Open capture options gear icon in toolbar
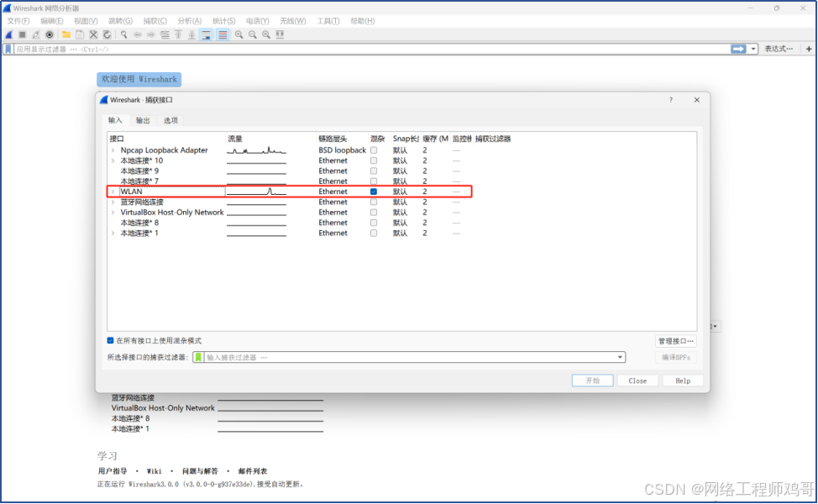 pos(50,35)
